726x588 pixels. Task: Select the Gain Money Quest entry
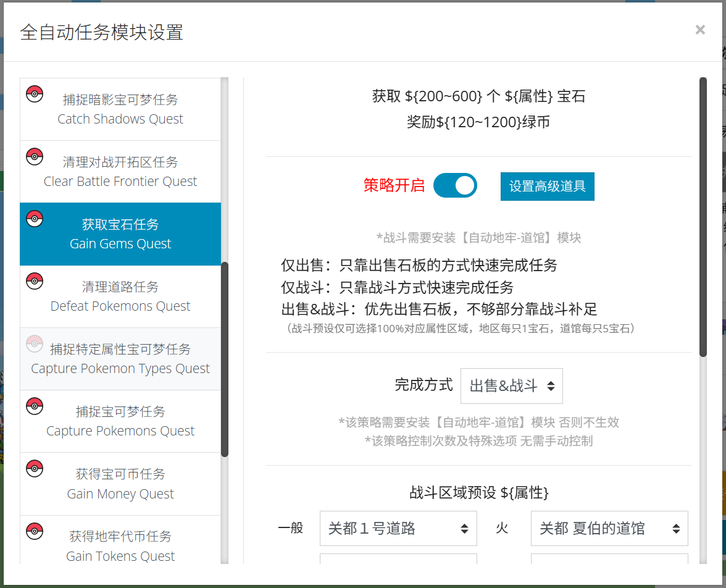click(x=120, y=484)
